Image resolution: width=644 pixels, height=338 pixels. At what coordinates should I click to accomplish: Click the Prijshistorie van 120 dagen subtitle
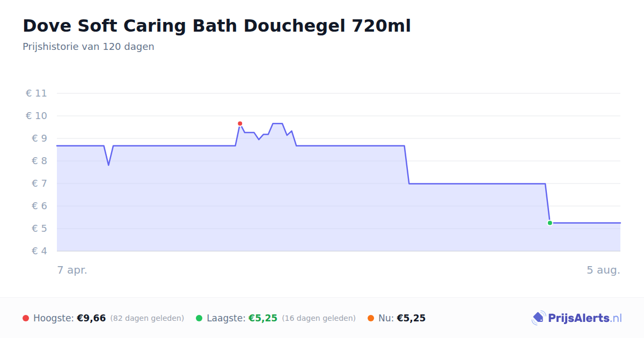point(89,47)
